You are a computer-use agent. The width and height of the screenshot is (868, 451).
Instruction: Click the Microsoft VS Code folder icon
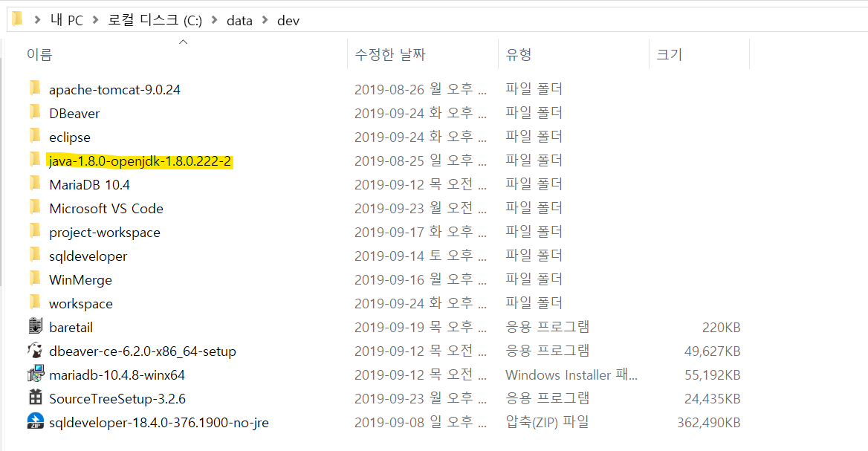[35, 207]
